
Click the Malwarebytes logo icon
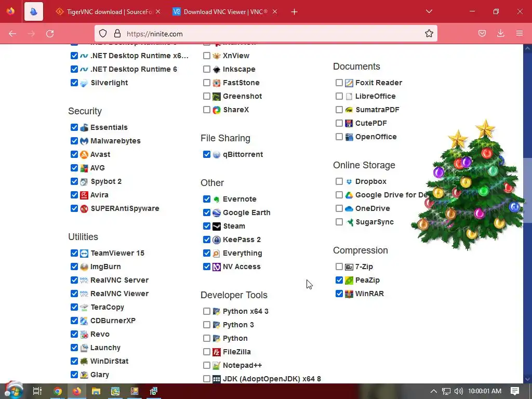coord(84,141)
